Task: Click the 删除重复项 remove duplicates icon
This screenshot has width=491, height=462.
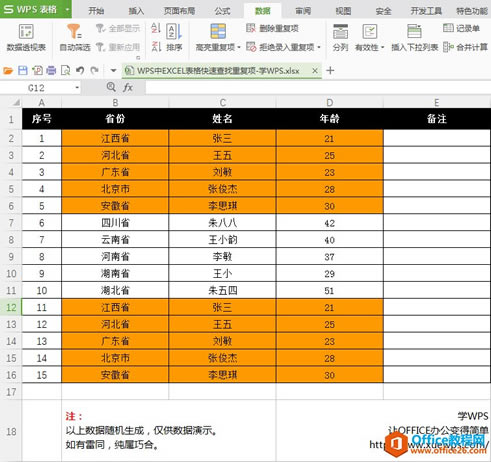Action: click(251, 28)
